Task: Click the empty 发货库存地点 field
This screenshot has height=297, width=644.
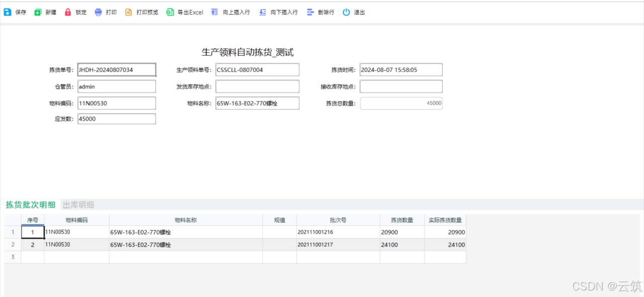Action: (x=257, y=86)
